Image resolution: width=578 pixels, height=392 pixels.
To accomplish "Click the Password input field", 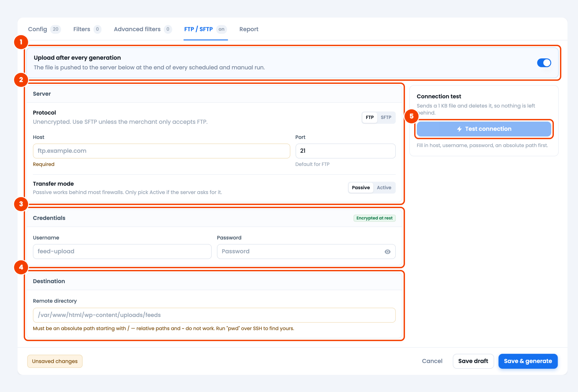I will pos(306,251).
